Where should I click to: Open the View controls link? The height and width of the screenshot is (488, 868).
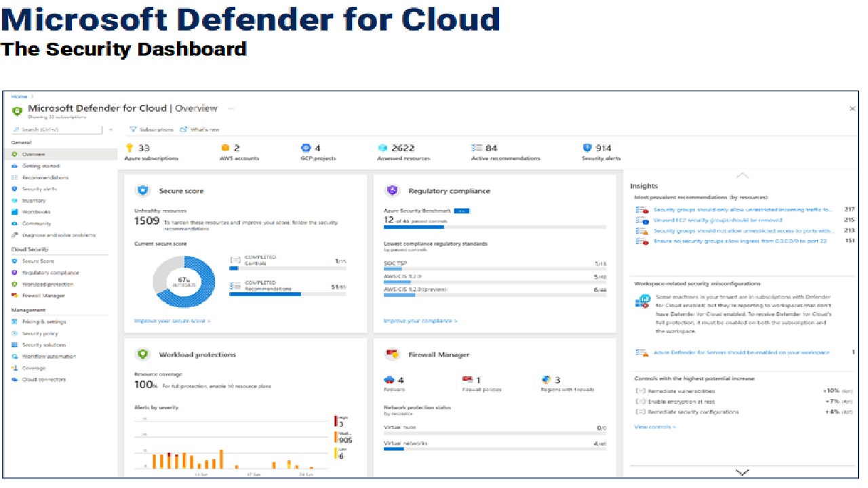[x=655, y=427]
